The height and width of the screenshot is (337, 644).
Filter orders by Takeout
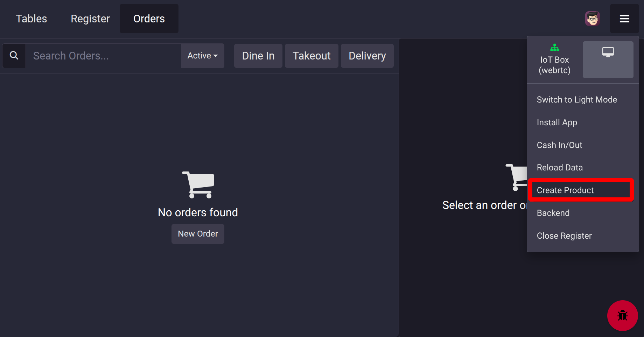pos(311,56)
